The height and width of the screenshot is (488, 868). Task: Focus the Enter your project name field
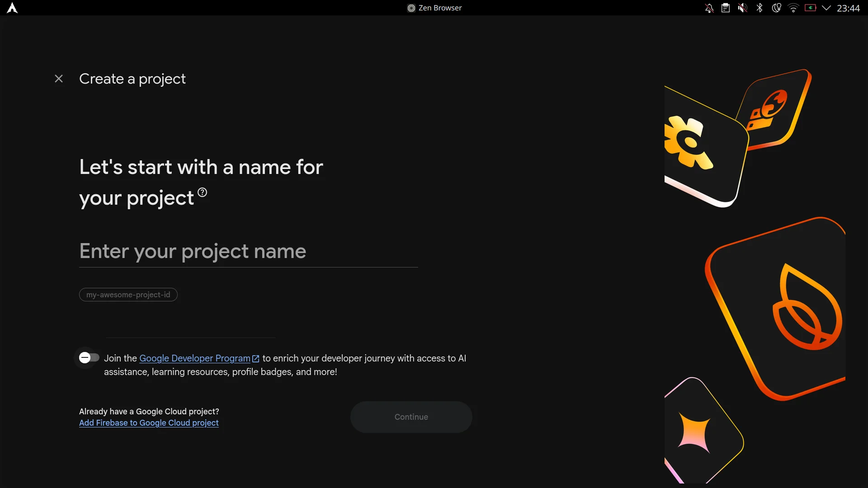249,251
